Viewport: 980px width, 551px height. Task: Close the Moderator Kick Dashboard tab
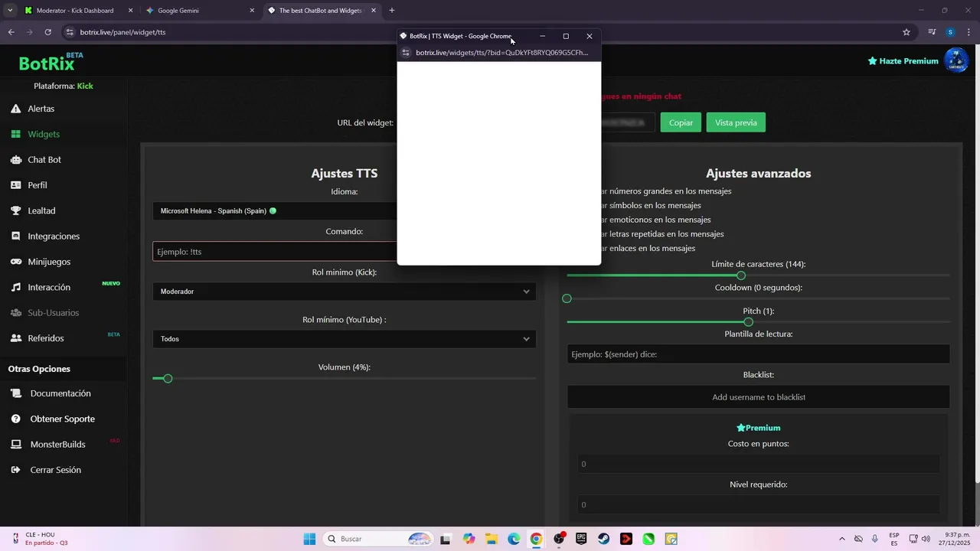pyautogui.click(x=131, y=11)
